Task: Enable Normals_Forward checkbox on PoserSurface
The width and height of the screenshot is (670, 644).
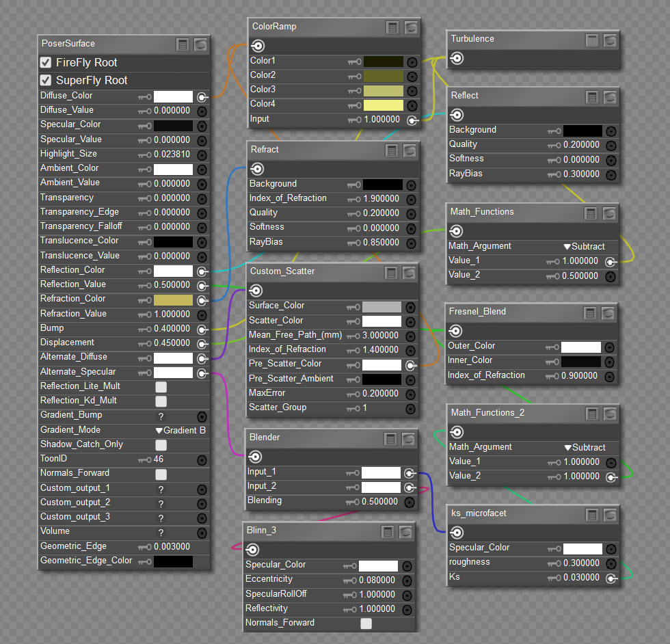Action: (x=161, y=474)
